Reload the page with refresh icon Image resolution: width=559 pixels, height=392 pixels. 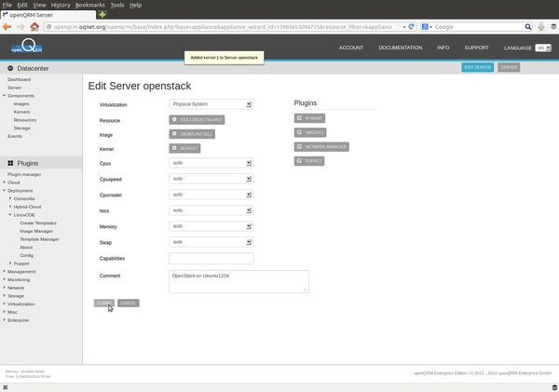[412, 27]
